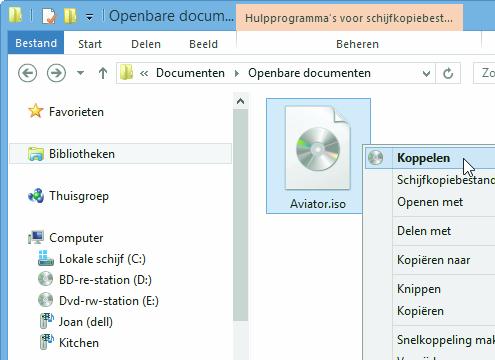Viewport: 495px width, 360px height.
Task: Click the Aviator.iso file name label
Action: (318, 204)
